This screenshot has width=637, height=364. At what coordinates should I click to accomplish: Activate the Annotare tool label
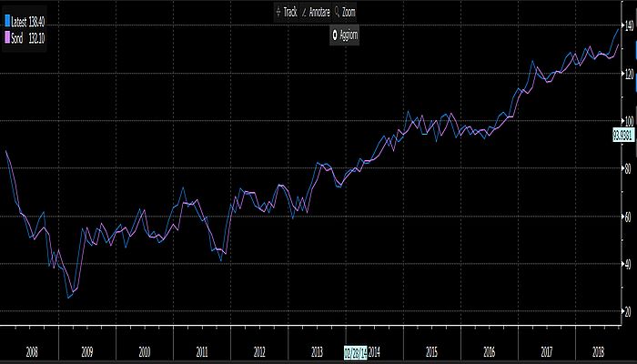coord(318,12)
